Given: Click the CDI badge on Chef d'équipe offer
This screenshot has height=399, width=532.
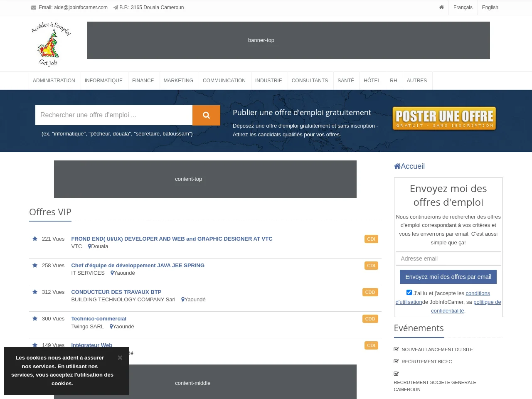Looking at the screenshot, I should (371, 266).
